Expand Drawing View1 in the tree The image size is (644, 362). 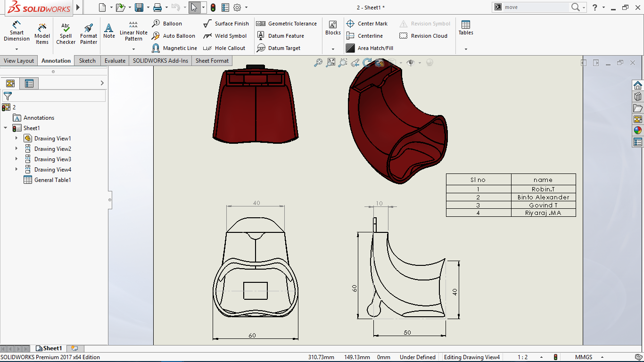click(17, 139)
